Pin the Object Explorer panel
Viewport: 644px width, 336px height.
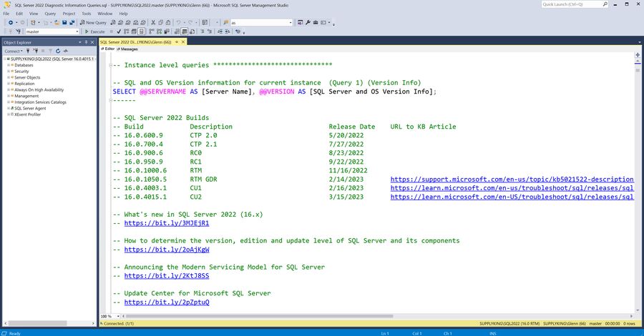click(x=86, y=42)
